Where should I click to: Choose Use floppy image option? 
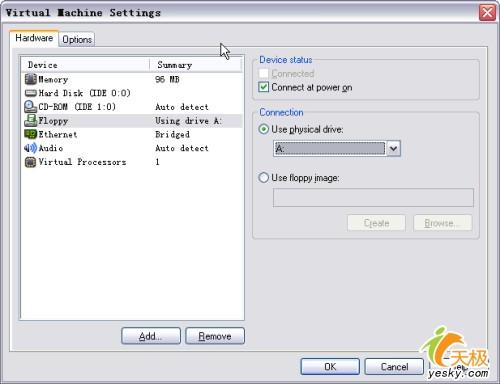click(x=263, y=178)
